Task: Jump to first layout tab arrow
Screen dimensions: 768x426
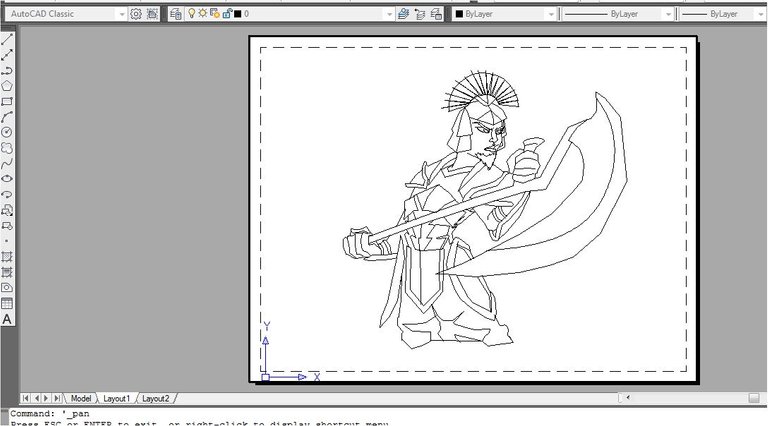Action: point(26,399)
